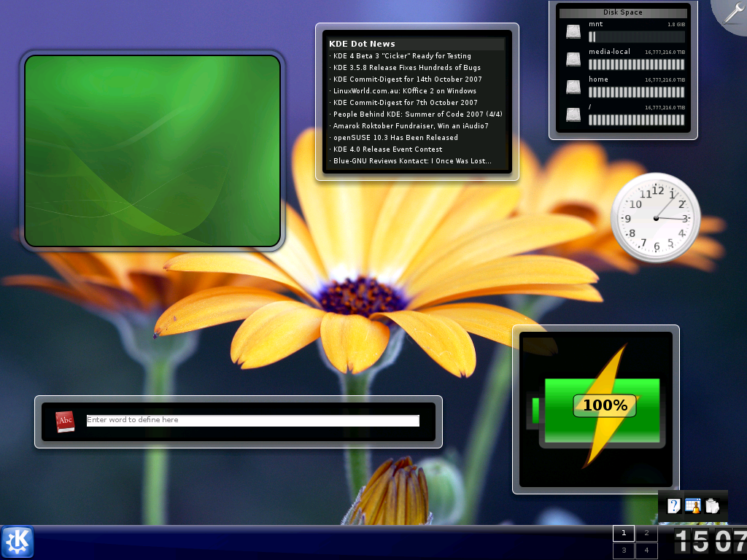The image size is (747, 560).
Task: Click the green picture frame widget
Action: pos(152,151)
